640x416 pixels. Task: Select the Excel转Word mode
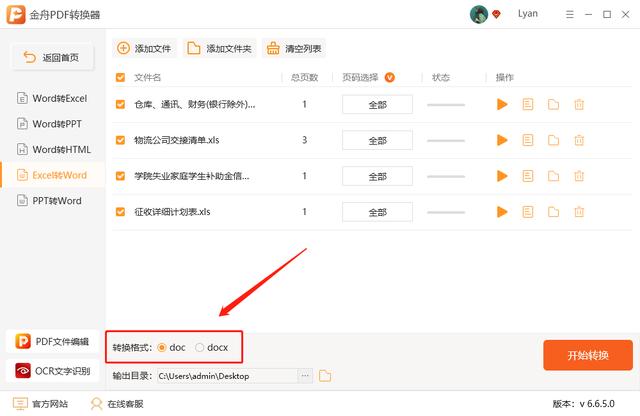[x=52, y=175]
